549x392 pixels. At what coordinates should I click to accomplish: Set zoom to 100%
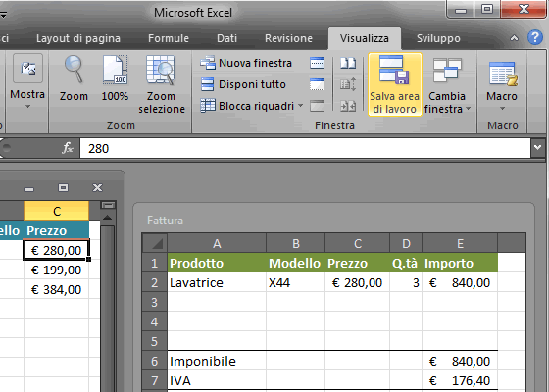(x=115, y=78)
